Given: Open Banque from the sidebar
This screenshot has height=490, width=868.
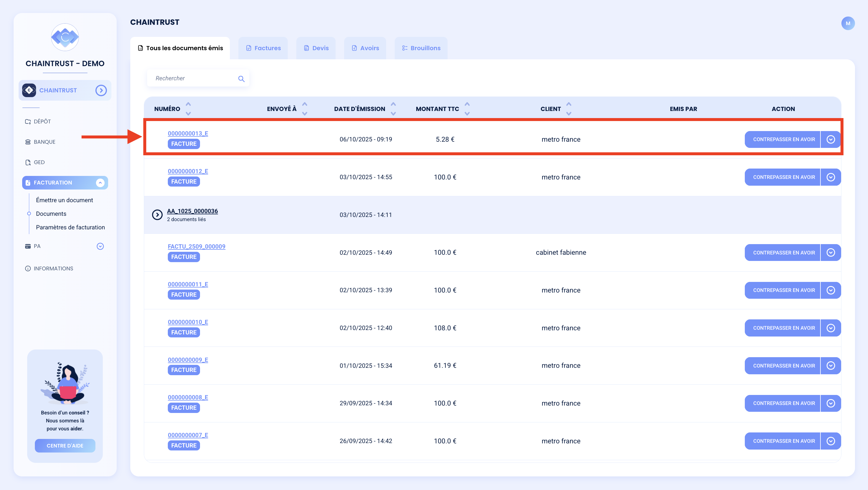Looking at the screenshot, I should (x=40, y=142).
